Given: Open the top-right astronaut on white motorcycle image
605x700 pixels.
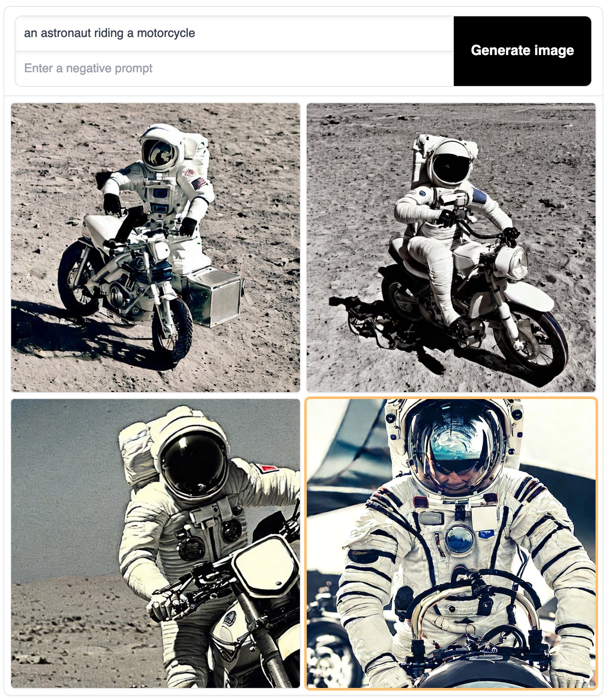Looking at the screenshot, I should point(451,247).
